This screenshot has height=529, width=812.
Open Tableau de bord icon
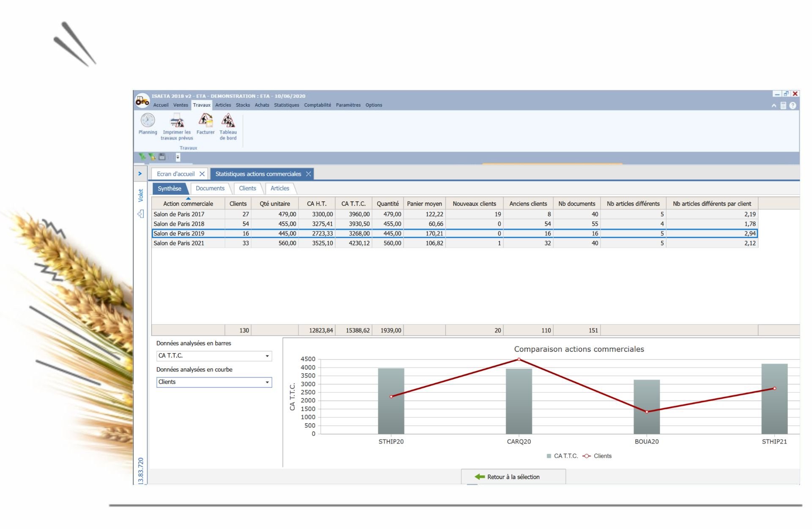(x=228, y=121)
